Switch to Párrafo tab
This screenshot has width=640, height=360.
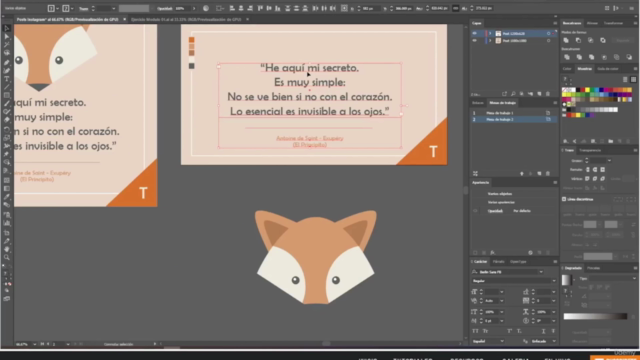click(x=498, y=262)
